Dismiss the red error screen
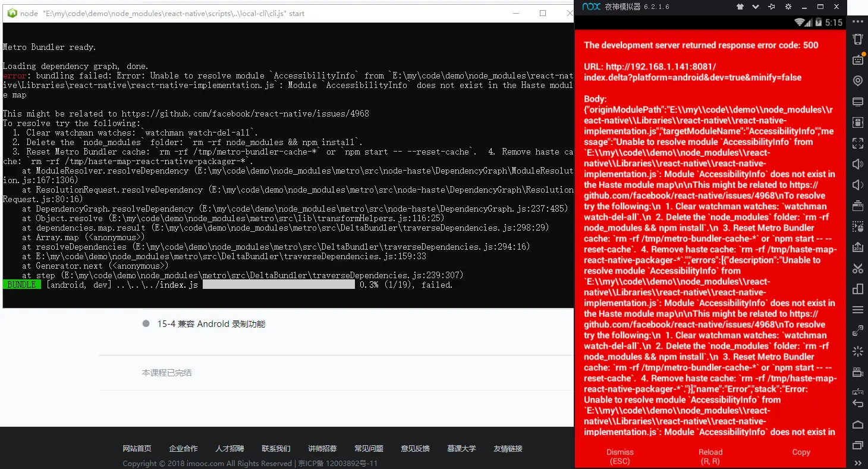The height and width of the screenshot is (469, 868). (620, 456)
